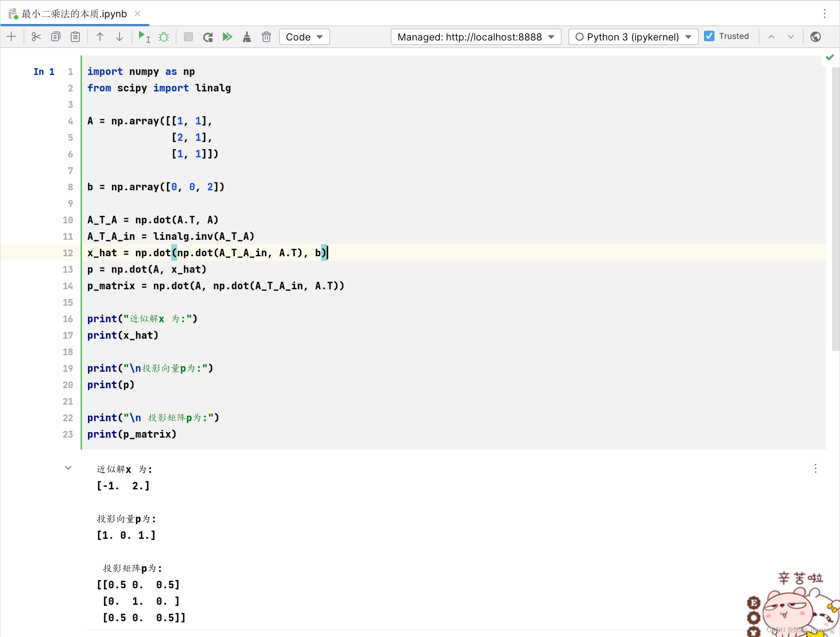
Task: Expand the cell output collapse arrow
Action: [67, 467]
